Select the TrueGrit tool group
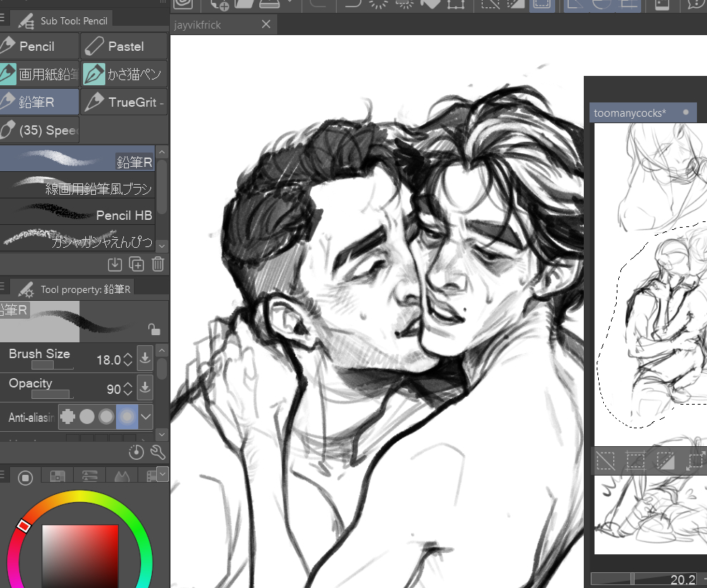Viewport: 707px width, 588px height. [124, 102]
